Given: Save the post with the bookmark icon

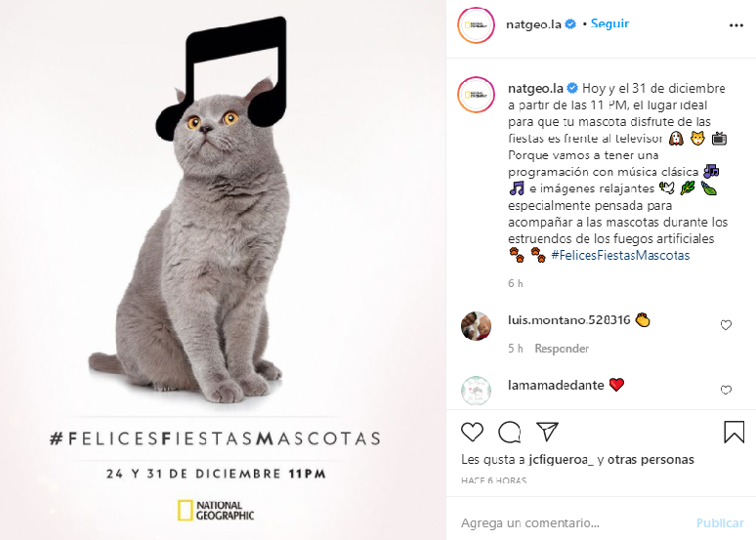Looking at the screenshot, I should coord(734,432).
